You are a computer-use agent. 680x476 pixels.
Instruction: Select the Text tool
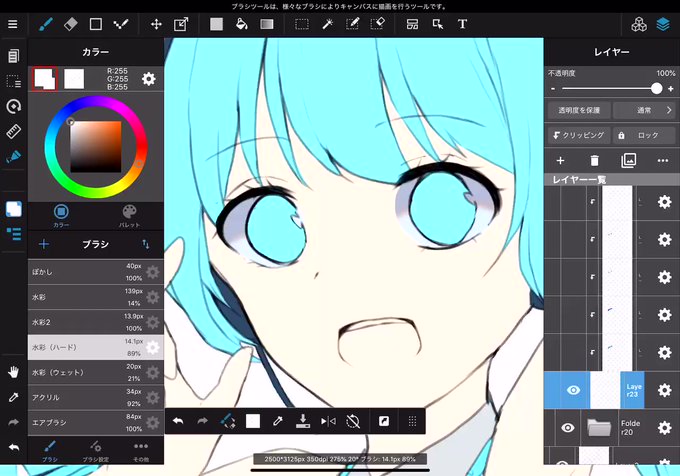pos(462,24)
